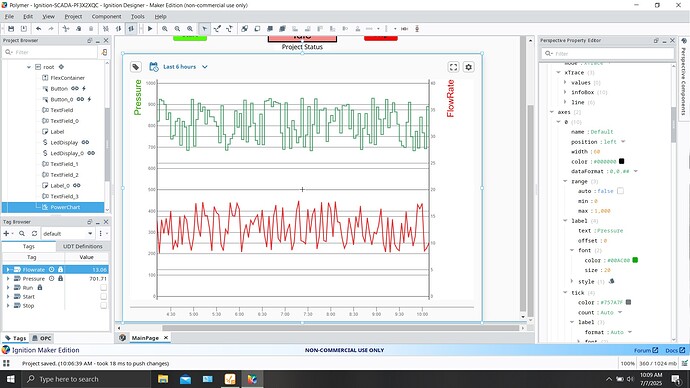Click the clock icon next to Flowrate tag
The image size is (690, 388).
point(51,269)
